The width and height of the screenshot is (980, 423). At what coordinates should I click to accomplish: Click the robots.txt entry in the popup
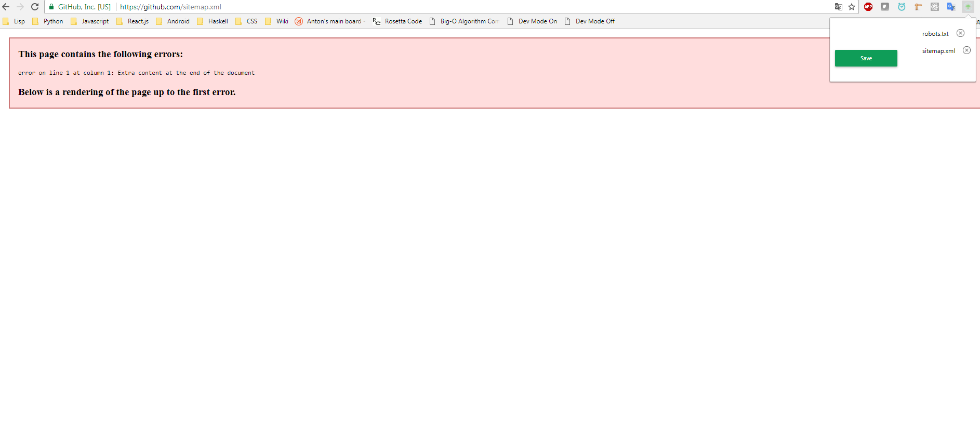pos(935,34)
